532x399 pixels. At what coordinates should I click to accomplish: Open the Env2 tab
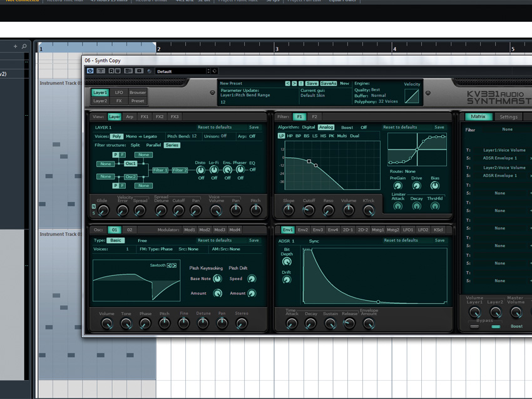tap(303, 230)
